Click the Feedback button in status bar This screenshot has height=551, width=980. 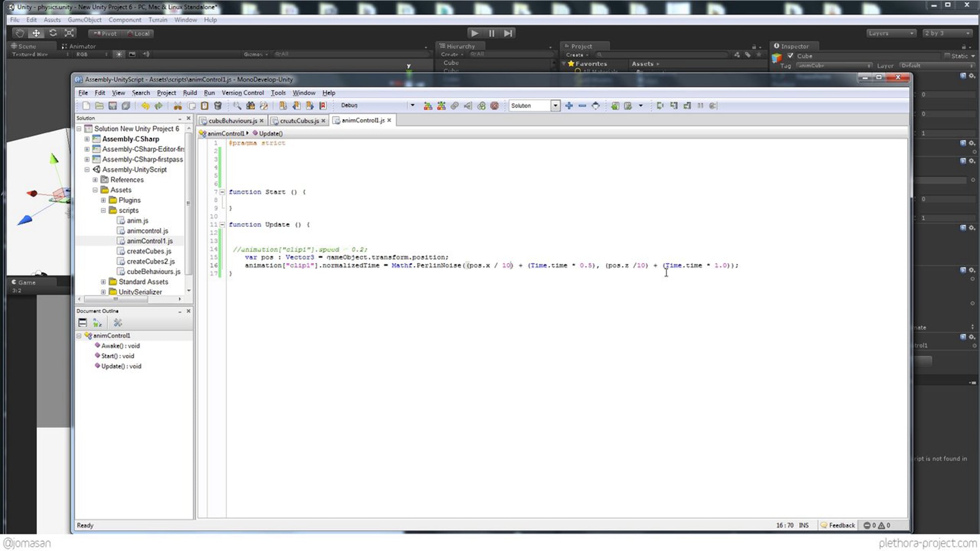coord(837,526)
